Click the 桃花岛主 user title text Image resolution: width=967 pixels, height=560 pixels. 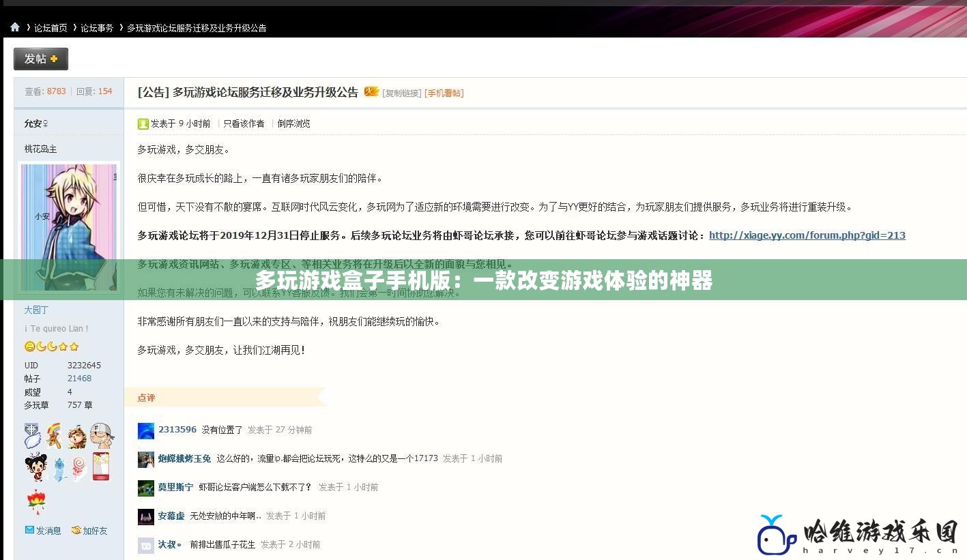pos(41,149)
